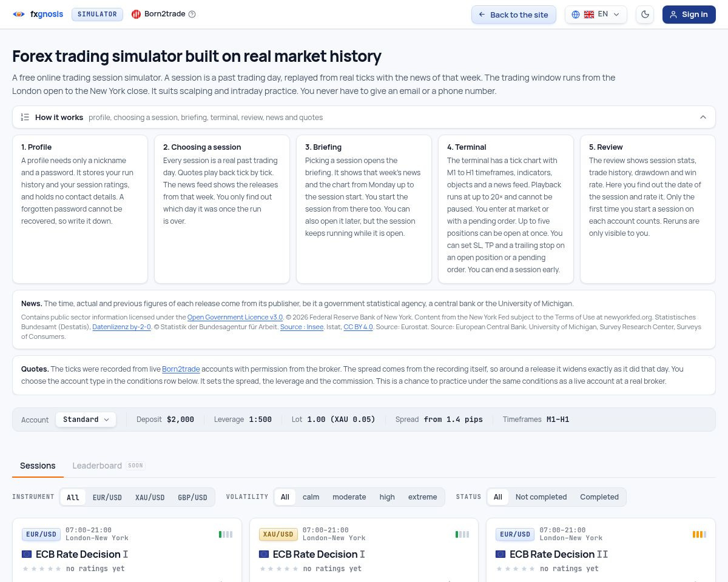728x582 pixels.
Task: Filter sessions by calm volatility
Action: click(311, 497)
